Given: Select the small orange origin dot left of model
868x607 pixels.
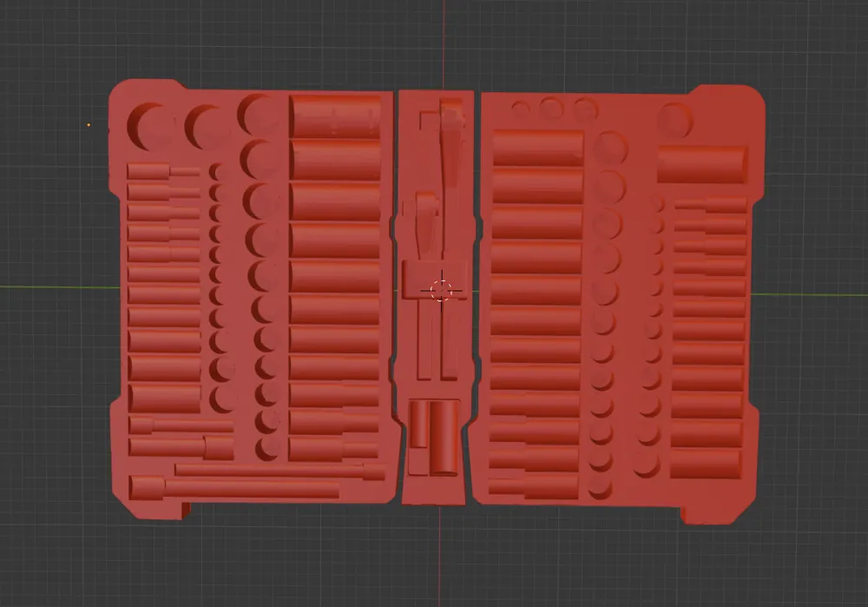Looking at the screenshot, I should tap(89, 125).
